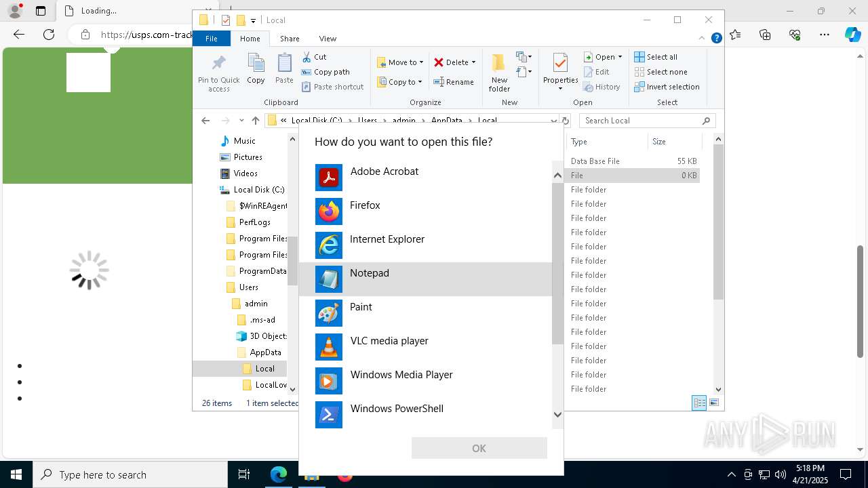Click the taskbar search box
The height and width of the screenshot is (488, 868).
point(130,474)
